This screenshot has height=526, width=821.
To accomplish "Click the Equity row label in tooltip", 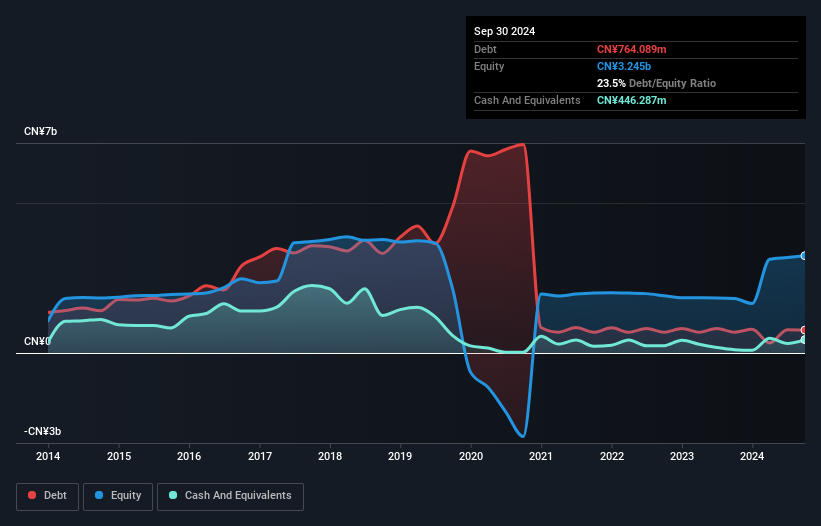I will point(489,66).
